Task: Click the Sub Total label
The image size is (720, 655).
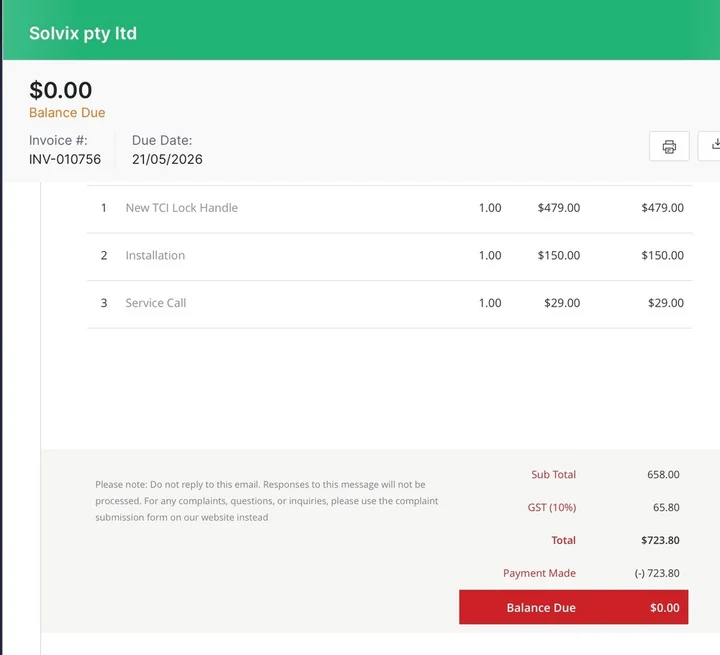Action: click(553, 474)
